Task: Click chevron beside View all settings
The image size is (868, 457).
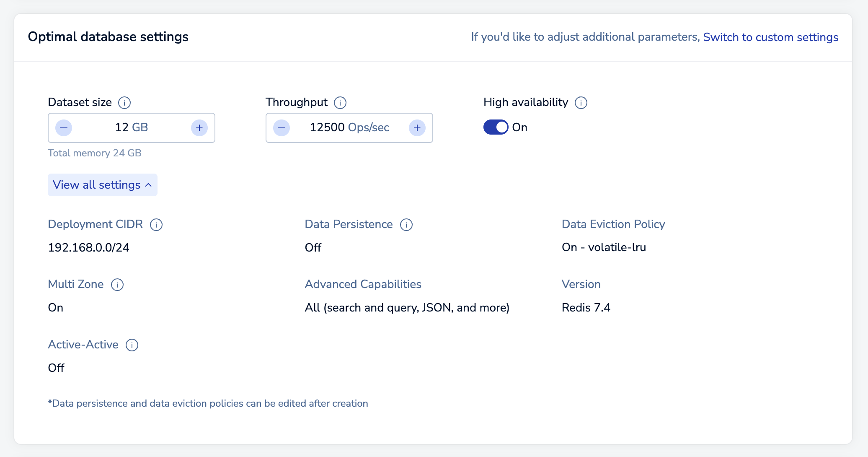Action: tap(148, 185)
